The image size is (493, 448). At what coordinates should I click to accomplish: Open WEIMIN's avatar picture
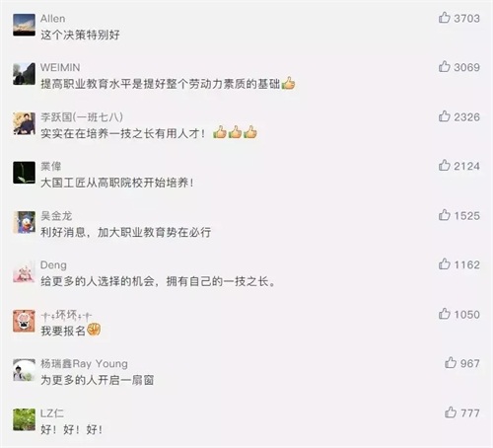[x=24, y=74]
